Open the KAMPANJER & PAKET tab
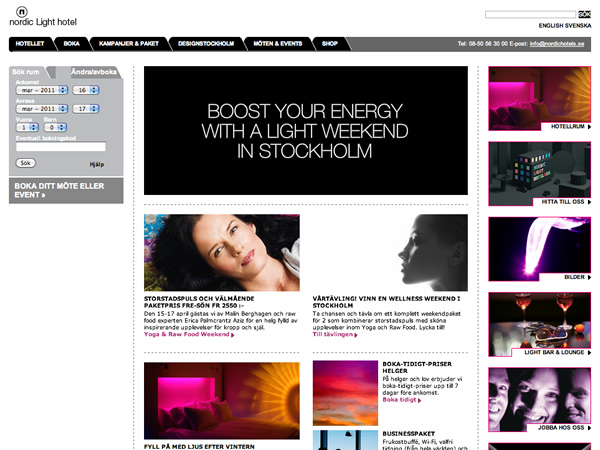This screenshot has width=600, height=450. [128, 44]
